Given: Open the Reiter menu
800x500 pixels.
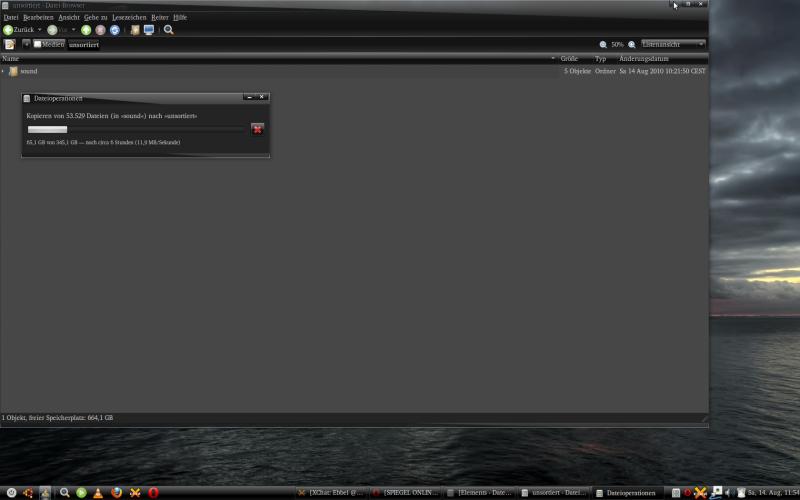Looking at the screenshot, I should click(160, 17).
